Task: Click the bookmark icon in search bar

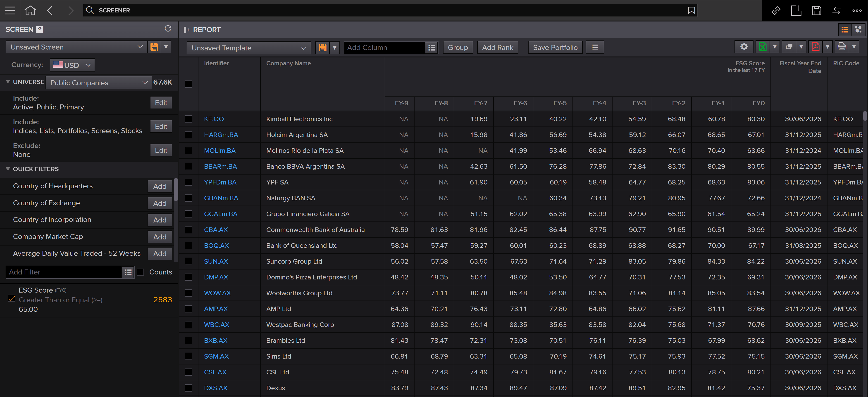Action: 691,10
